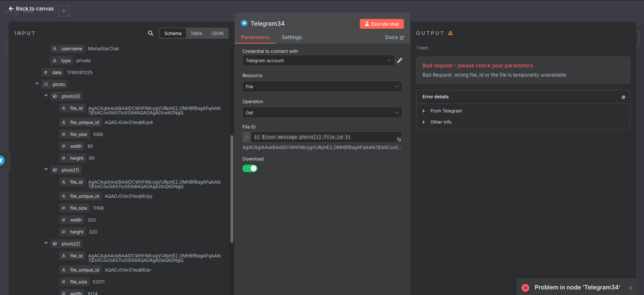Click the red error icon in notification
Screen dimensions: 644x295
[x=525, y=288]
